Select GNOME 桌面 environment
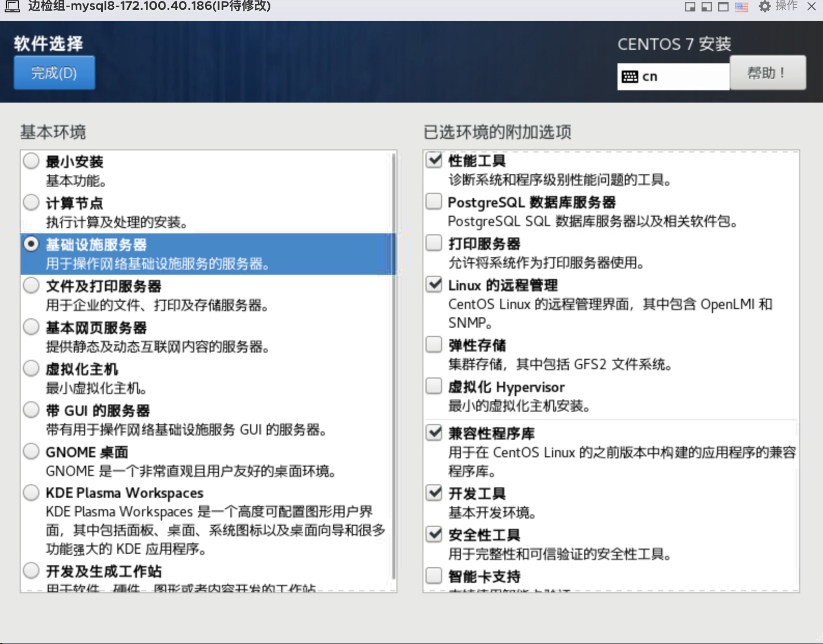 coord(31,451)
